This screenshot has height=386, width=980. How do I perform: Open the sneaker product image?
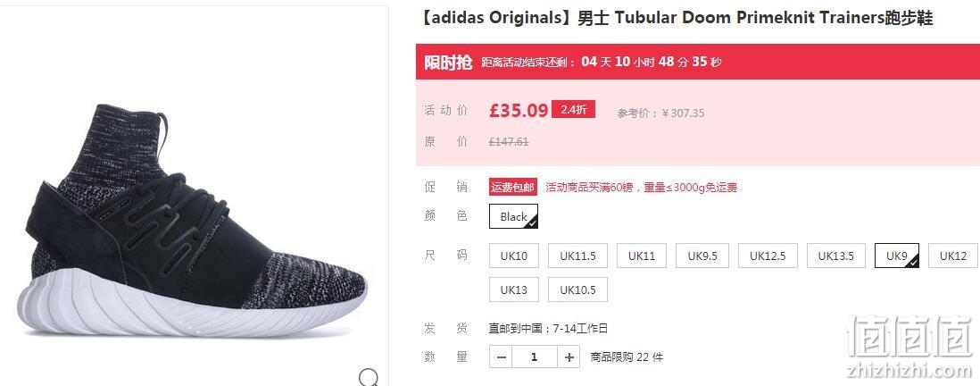191,219
